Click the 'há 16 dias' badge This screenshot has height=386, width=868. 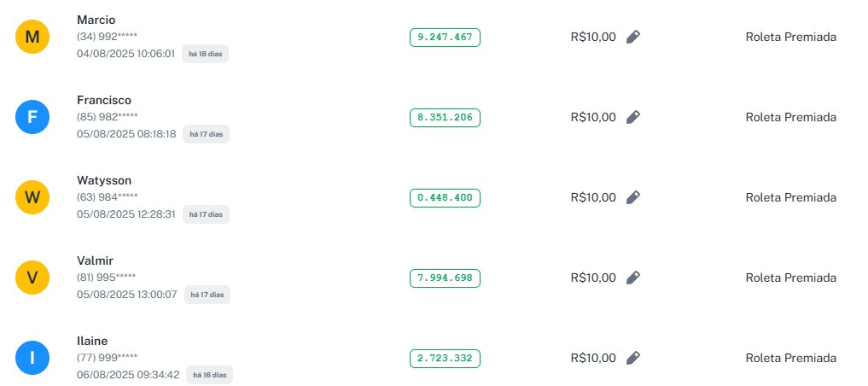coord(209,375)
